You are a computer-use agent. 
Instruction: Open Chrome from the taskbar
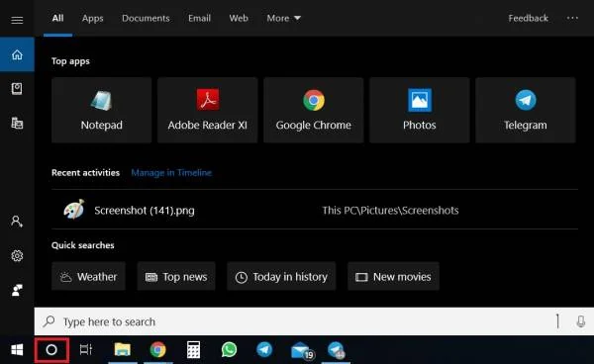(x=158, y=349)
